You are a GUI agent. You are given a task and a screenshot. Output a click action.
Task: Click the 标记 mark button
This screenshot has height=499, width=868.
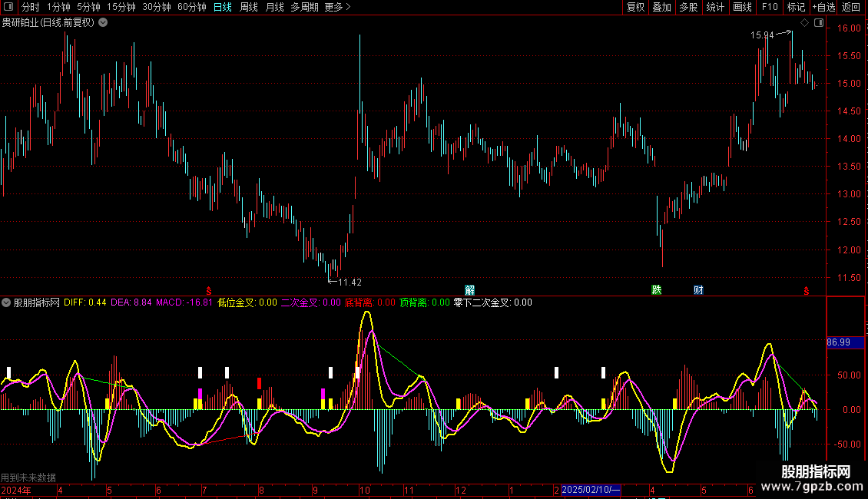pyautogui.click(x=796, y=7)
